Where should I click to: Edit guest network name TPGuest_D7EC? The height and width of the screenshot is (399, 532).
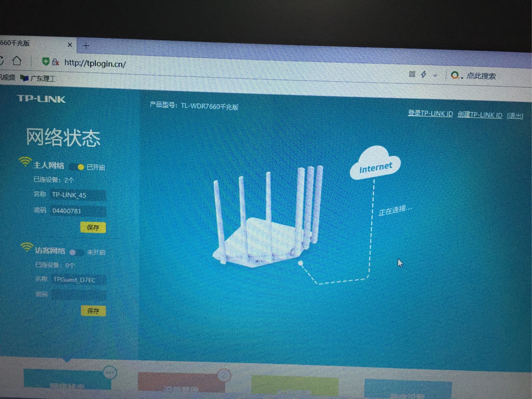[x=79, y=280]
